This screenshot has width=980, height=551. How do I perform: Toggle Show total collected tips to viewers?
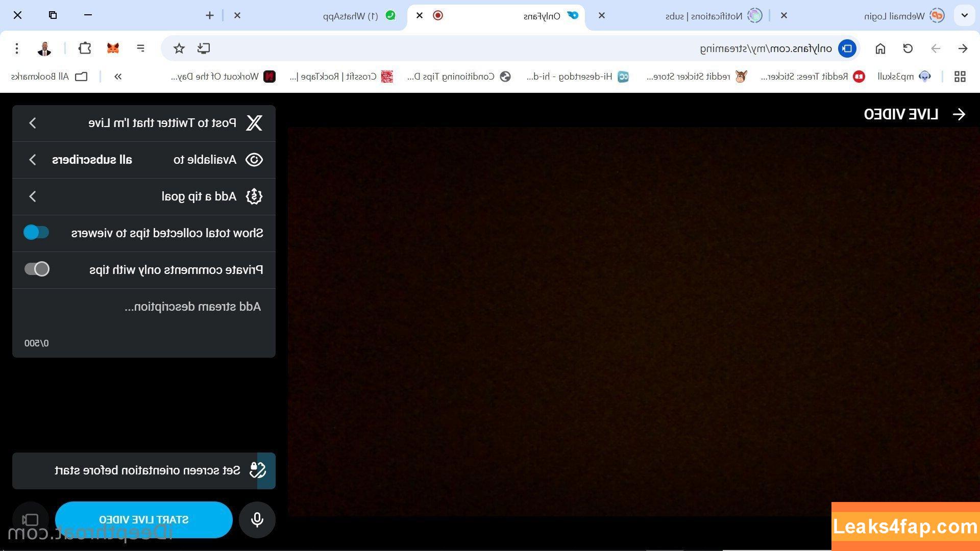(x=36, y=233)
